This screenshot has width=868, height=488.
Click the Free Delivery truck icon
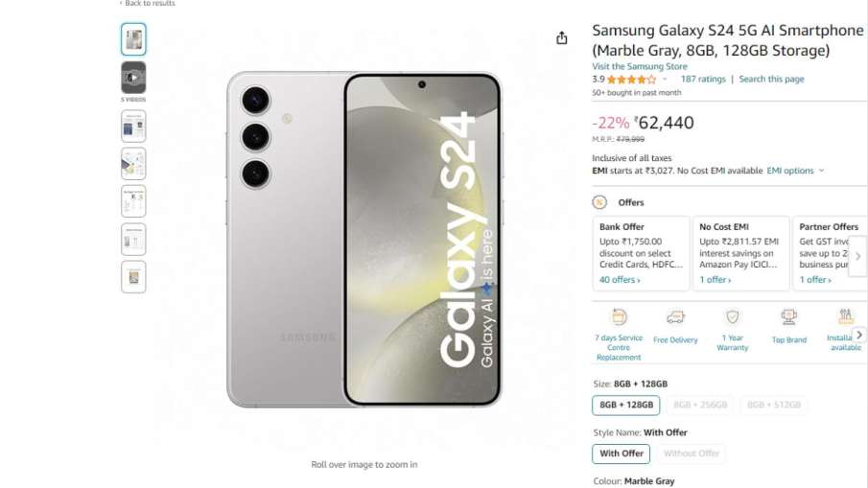coord(675,317)
